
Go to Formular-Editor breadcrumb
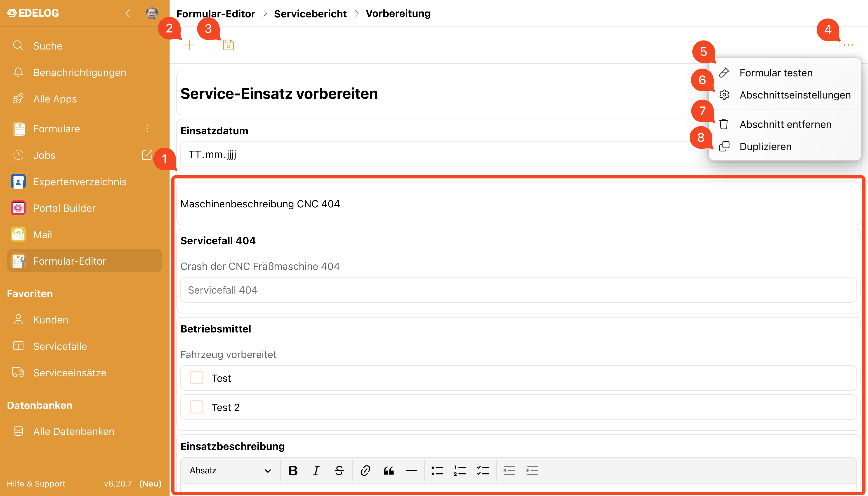[x=216, y=14]
